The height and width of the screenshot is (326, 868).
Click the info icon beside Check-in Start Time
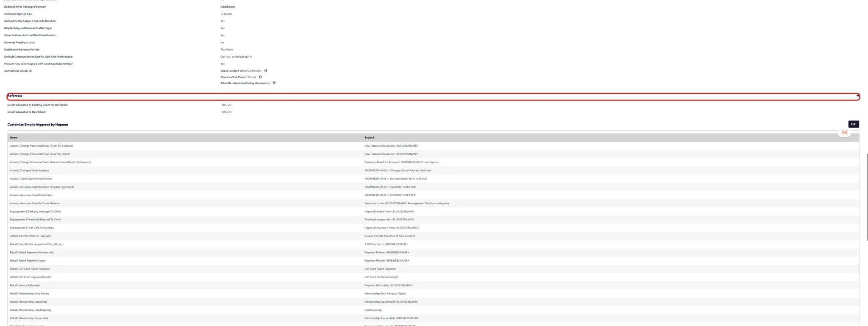(x=266, y=71)
